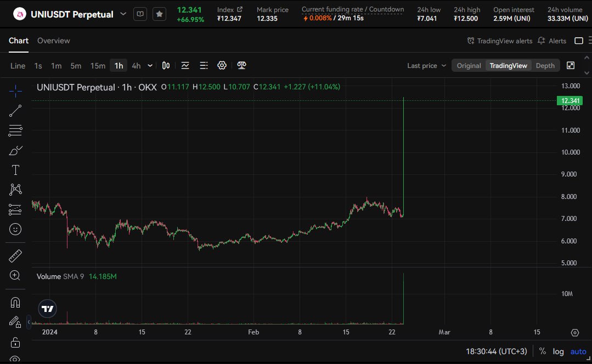
Task: Toggle auto scale mode
Action: point(578,351)
